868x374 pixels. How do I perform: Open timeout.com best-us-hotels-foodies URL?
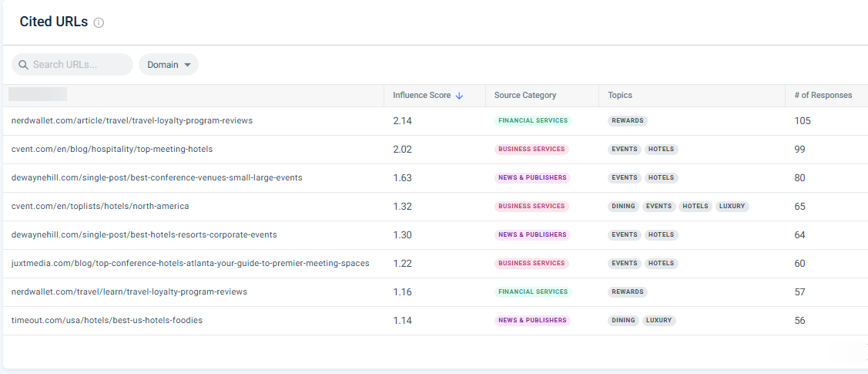[107, 320]
